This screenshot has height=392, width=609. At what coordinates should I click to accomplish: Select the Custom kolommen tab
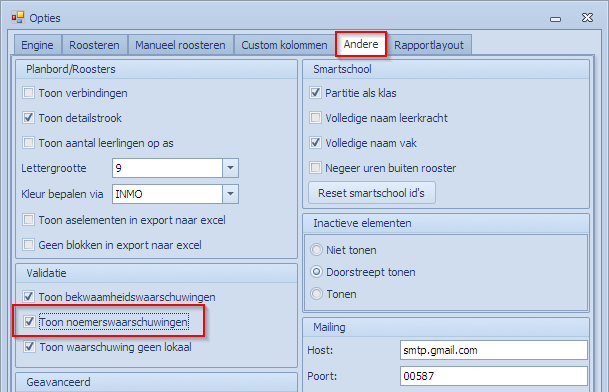click(x=284, y=45)
